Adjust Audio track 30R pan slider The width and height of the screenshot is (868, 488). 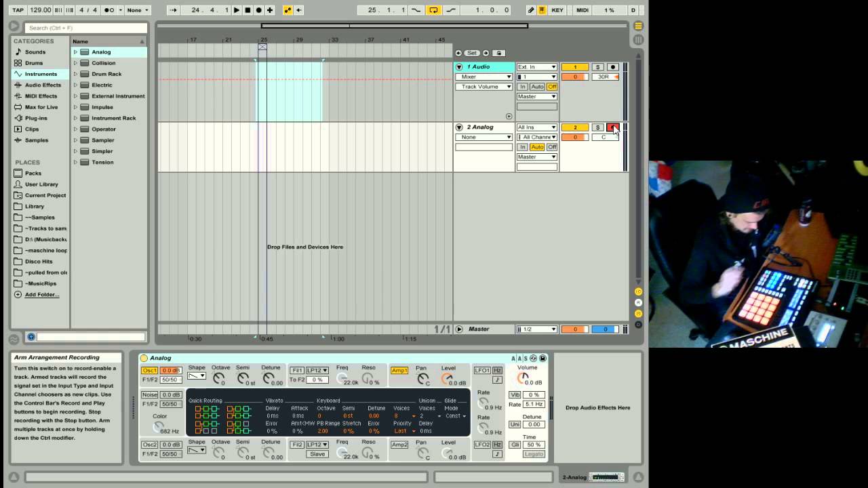coord(604,77)
